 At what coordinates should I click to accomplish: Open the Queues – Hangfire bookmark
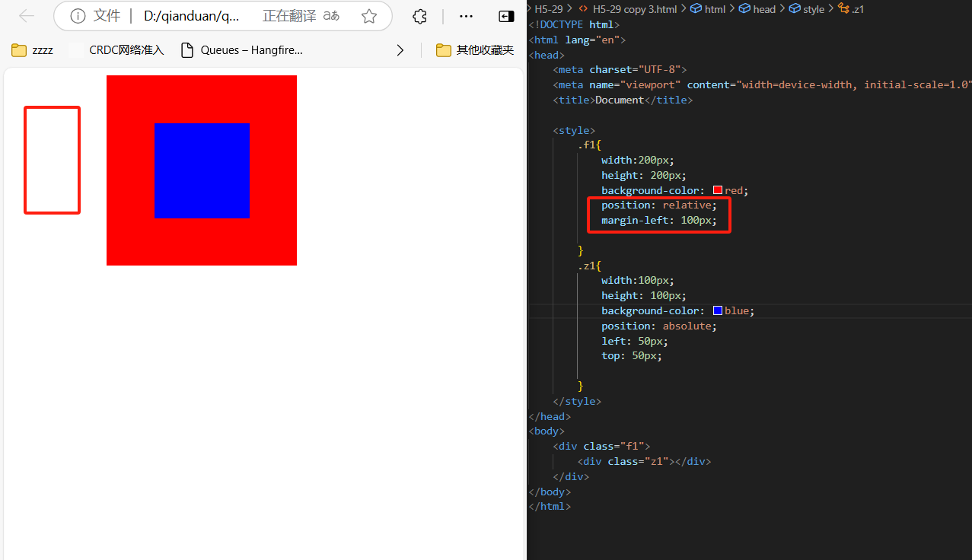pyautogui.click(x=241, y=50)
